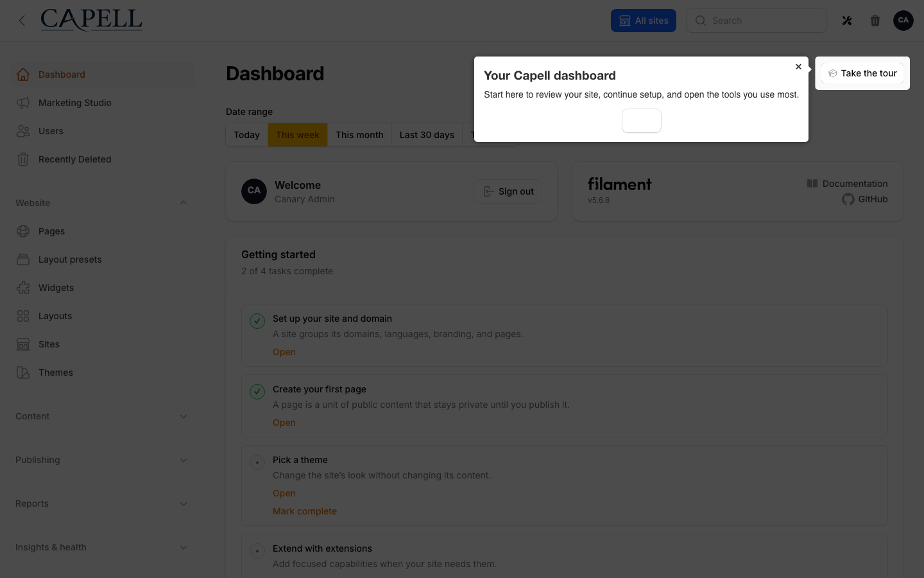Image resolution: width=924 pixels, height=578 pixels.
Task: Click the v5.6.8 version text
Action: coord(599,200)
